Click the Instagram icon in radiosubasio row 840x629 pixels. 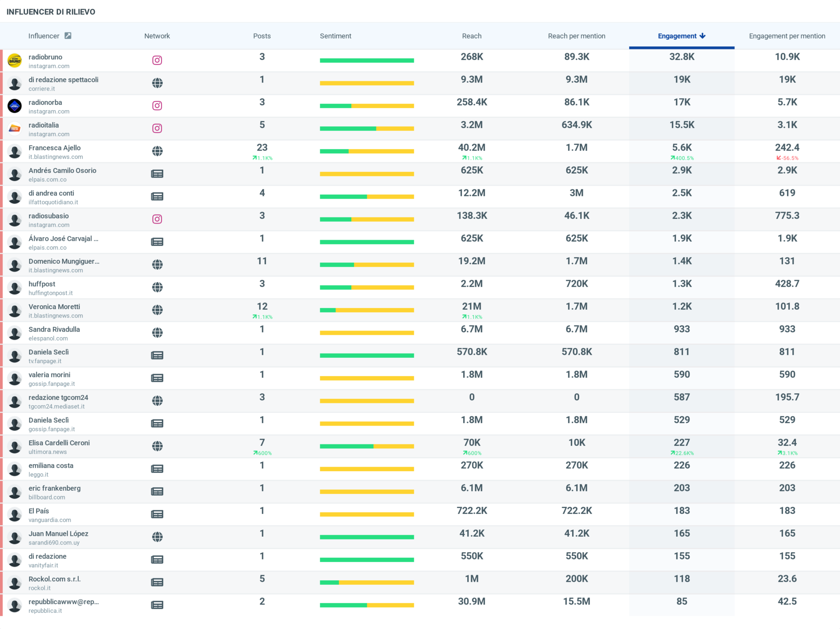click(157, 219)
